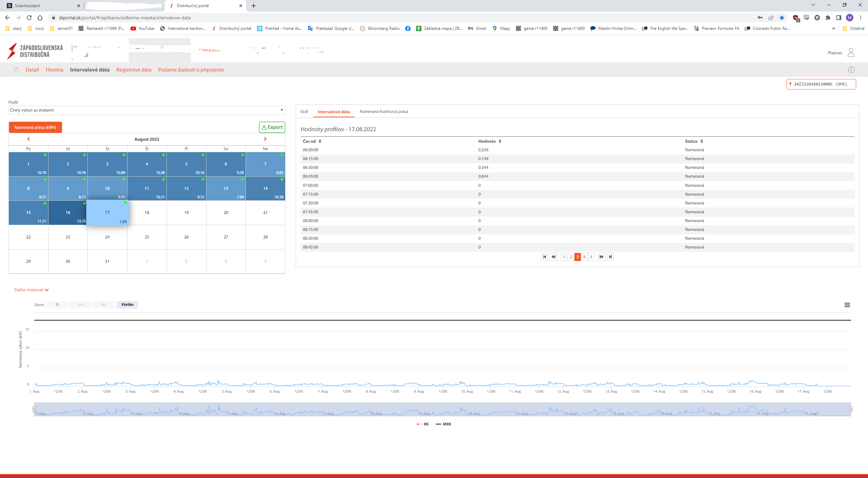Advance one page in table
868x478 pixels.
click(601, 257)
